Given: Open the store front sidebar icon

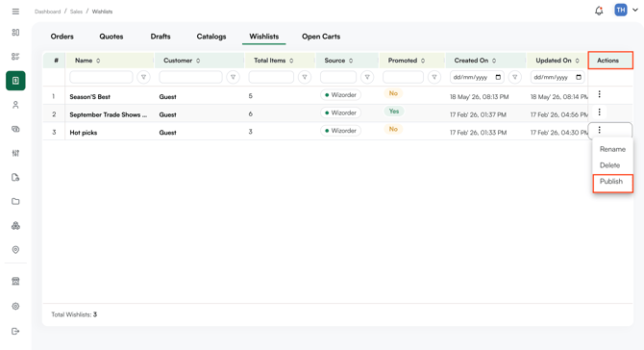Looking at the screenshot, I should 15,282.
